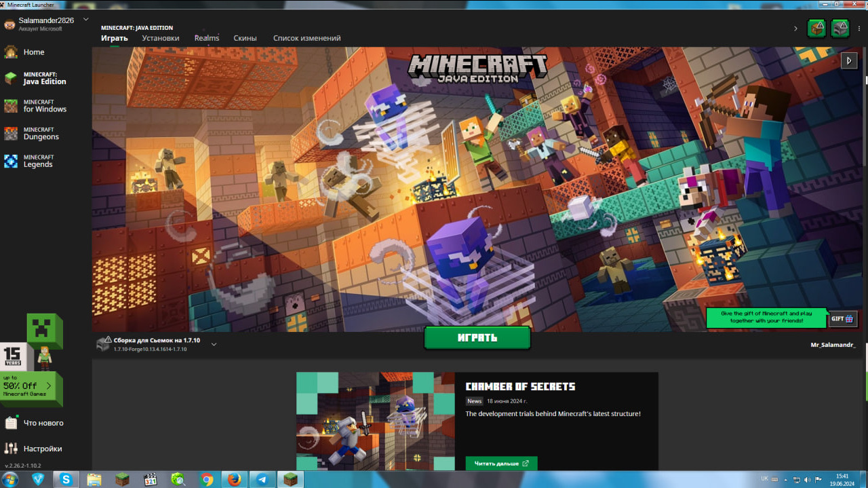Click the chest installation quick-launch icon
The height and width of the screenshot is (488, 868).
816,29
